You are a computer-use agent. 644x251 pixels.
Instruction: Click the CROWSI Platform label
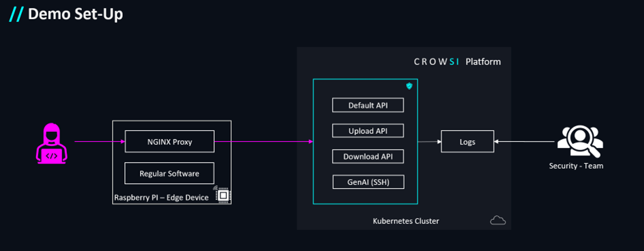click(457, 62)
